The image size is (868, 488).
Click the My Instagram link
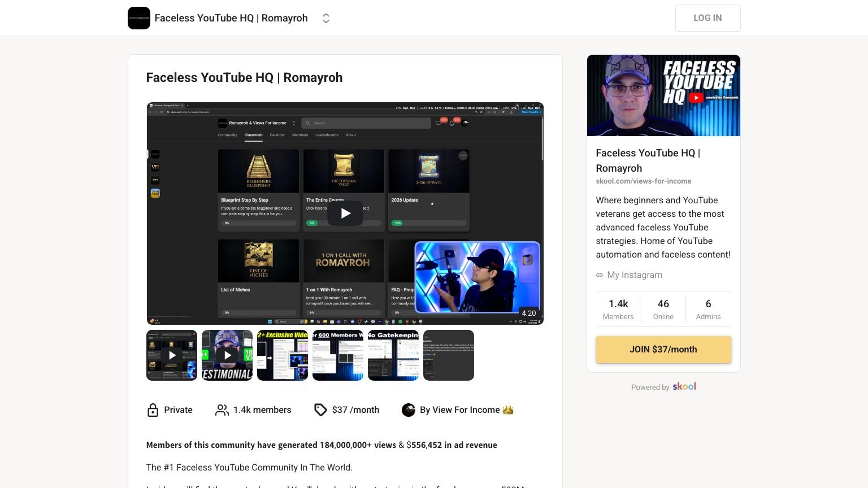635,275
